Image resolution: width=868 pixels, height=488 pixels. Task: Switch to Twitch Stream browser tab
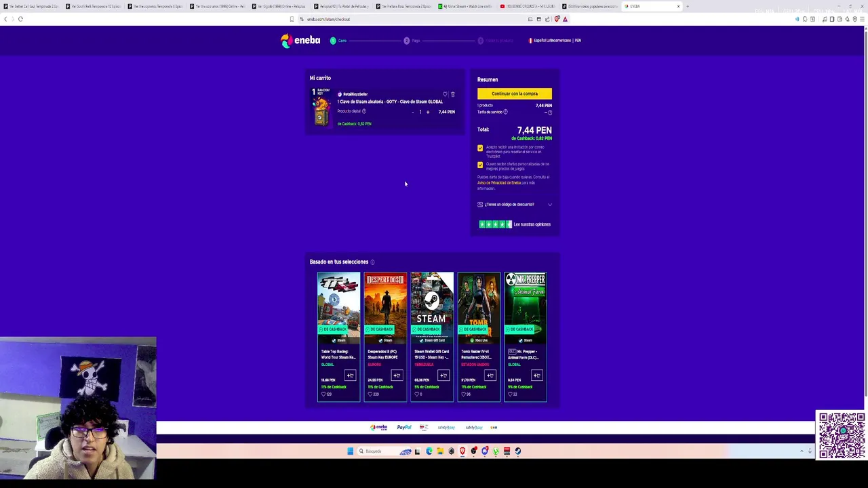pyautogui.click(x=466, y=6)
